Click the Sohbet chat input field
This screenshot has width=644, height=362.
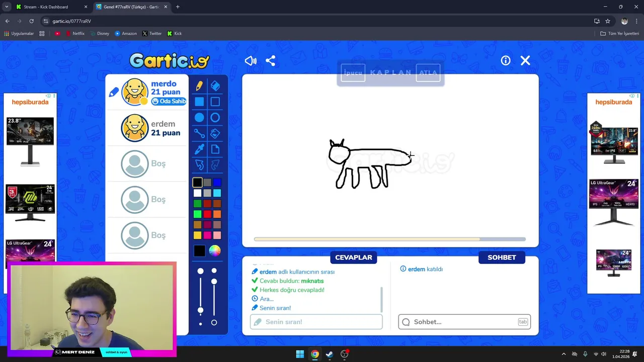click(x=464, y=322)
